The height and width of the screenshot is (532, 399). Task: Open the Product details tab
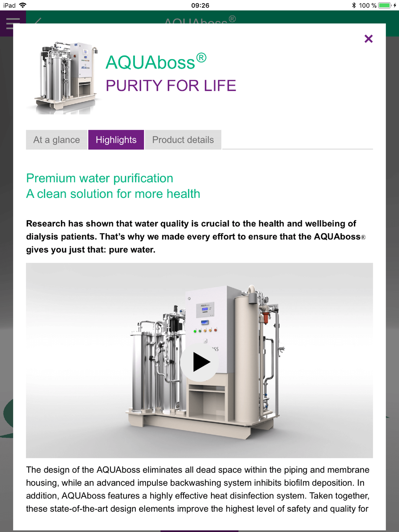183,140
